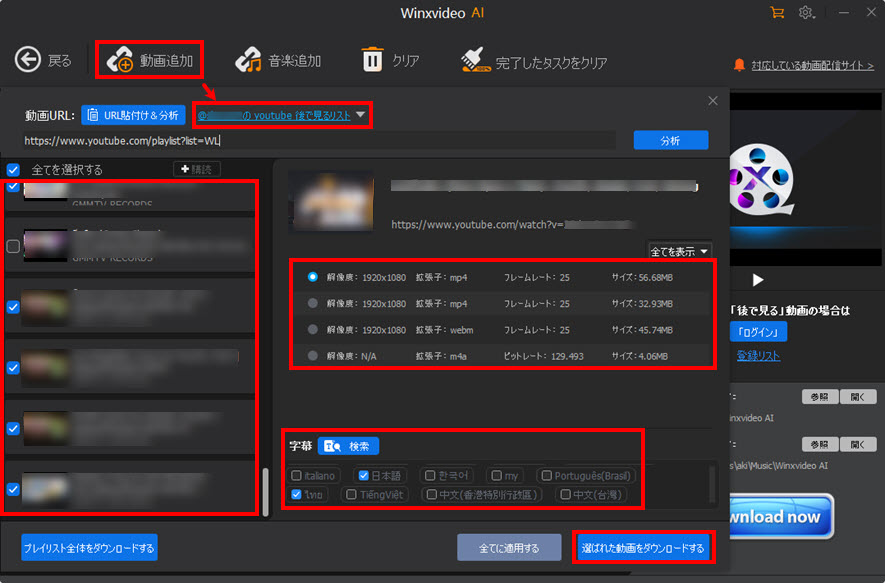Click lower 開く open button for Music folder
This screenshot has height=583, width=885.
[x=858, y=444]
